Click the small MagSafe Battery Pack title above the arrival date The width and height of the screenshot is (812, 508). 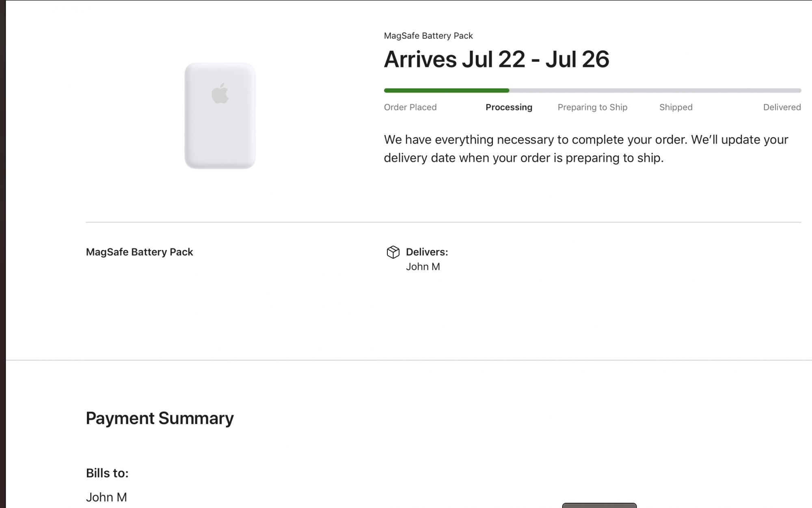tap(428, 36)
